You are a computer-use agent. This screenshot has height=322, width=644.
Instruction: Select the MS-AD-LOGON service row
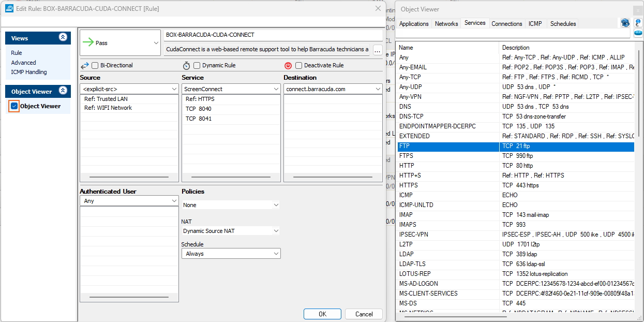point(516,284)
